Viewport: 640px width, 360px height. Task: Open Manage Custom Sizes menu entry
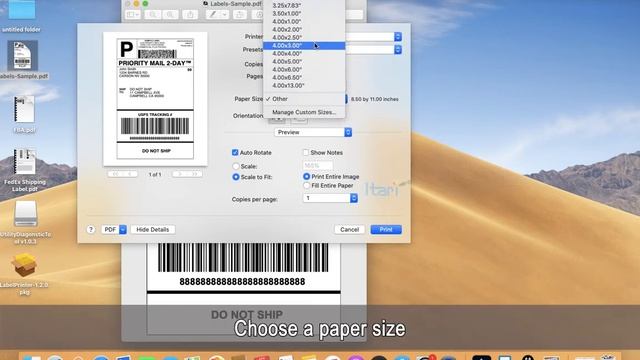(x=304, y=112)
